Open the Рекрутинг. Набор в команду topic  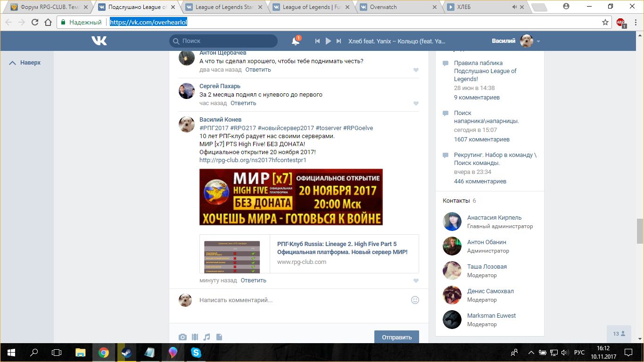coord(495,159)
